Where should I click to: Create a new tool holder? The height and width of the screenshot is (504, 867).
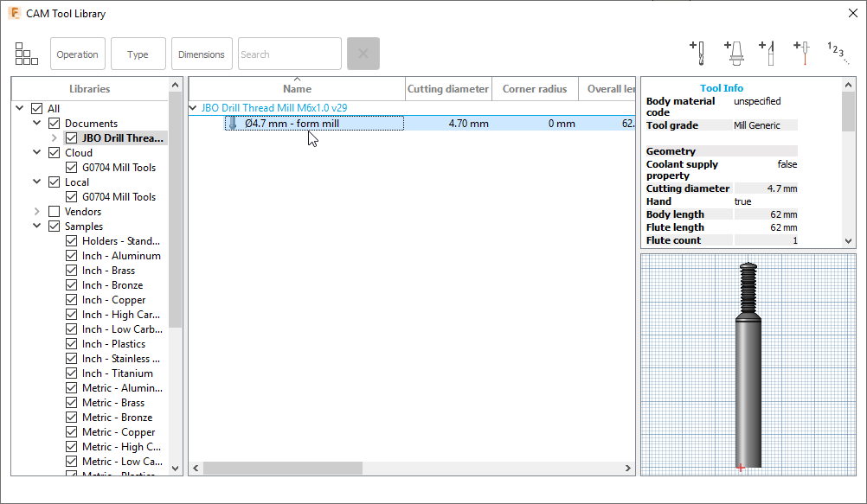735,53
